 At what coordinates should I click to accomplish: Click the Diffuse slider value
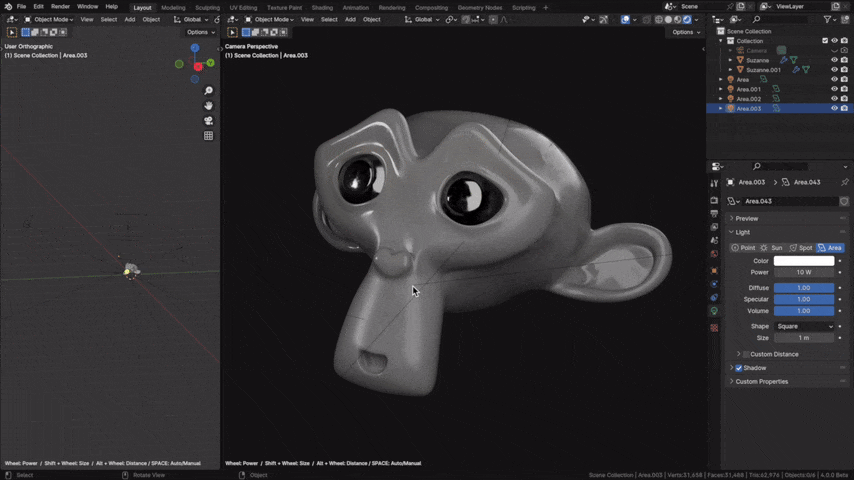(x=804, y=288)
